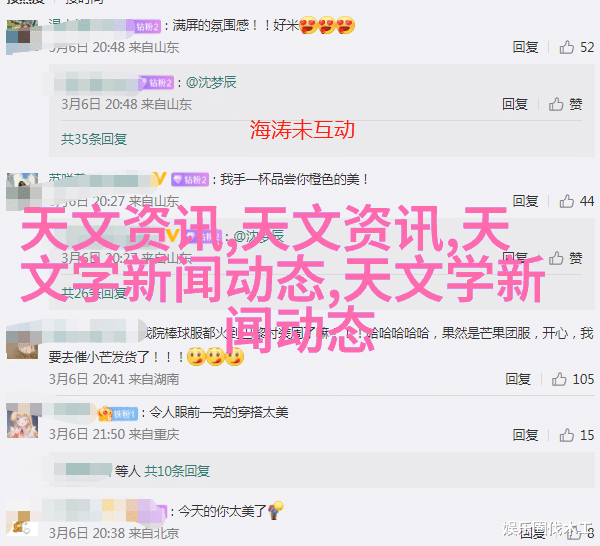
Task: Reply to the 令人眼前一亮的穿搭太美 comment
Action: pyautogui.click(x=525, y=435)
